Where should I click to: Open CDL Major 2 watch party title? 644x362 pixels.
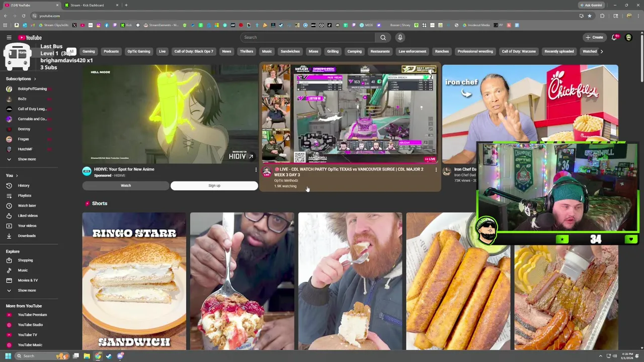point(349,172)
